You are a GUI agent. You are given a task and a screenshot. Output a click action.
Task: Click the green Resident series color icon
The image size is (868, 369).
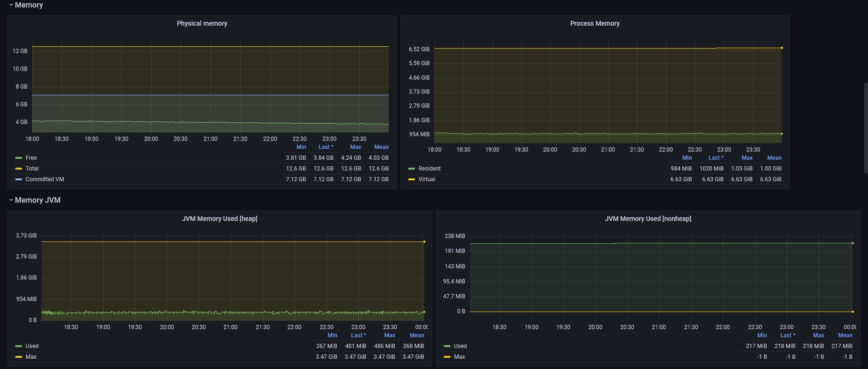[x=412, y=169]
